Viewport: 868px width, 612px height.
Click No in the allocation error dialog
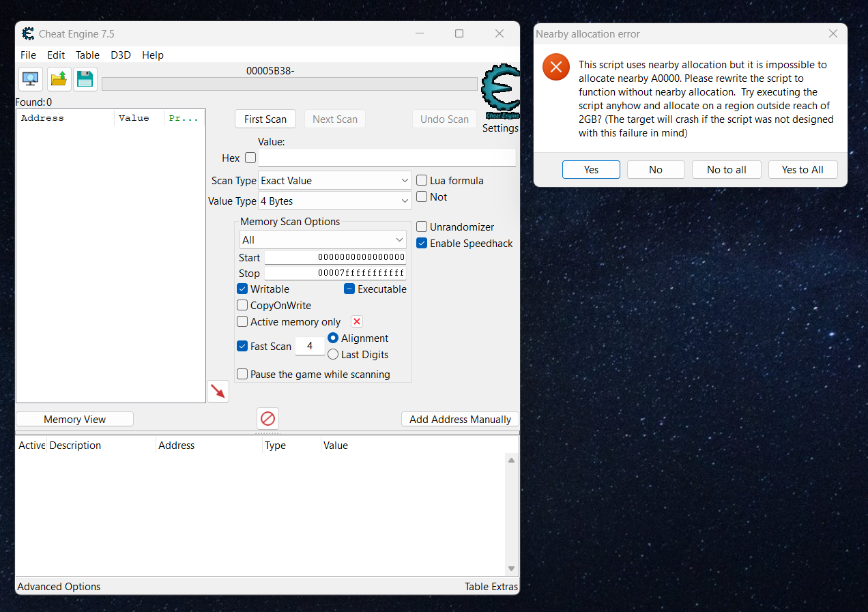pyautogui.click(x=656, y=169)
